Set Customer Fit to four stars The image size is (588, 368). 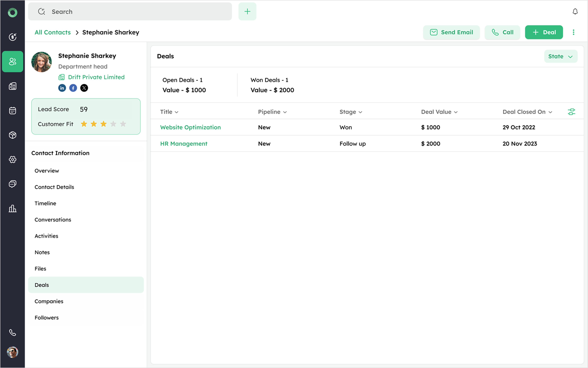(113, 124)
